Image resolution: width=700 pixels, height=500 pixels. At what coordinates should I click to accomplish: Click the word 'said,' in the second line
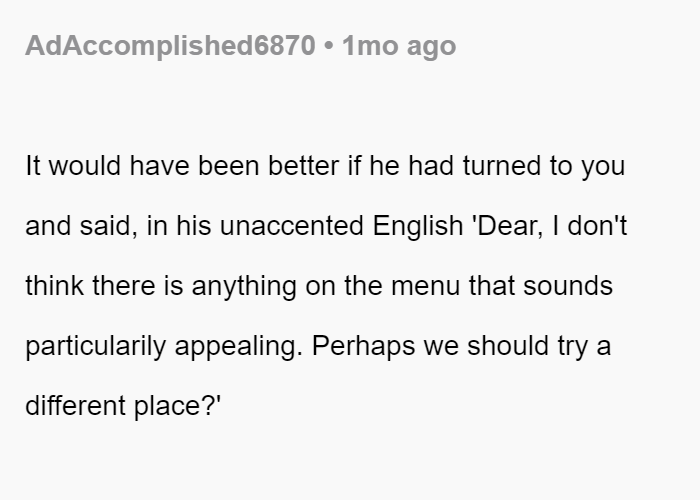pyautogui.click(x=108, y=225)
